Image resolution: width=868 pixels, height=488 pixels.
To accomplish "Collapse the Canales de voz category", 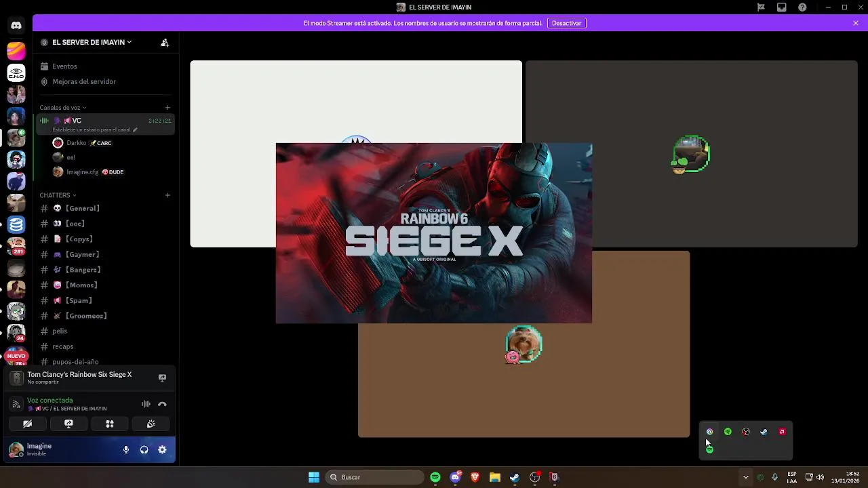I will click(62, 108).
